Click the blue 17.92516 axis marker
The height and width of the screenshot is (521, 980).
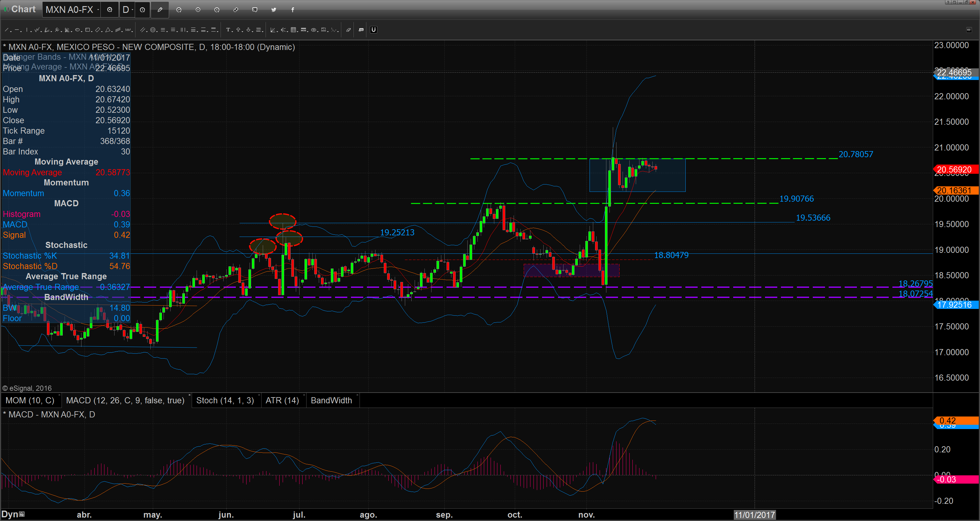coord(956,305)
